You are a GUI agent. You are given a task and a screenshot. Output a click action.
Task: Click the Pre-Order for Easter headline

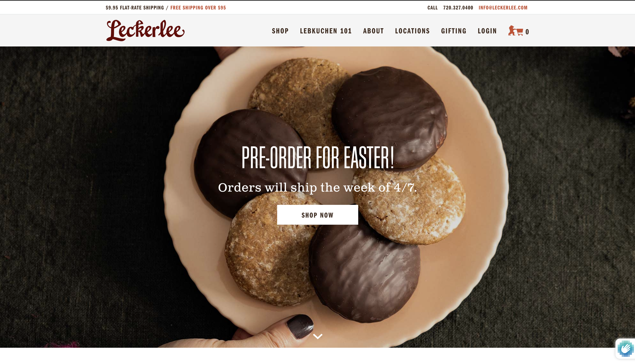317,157
